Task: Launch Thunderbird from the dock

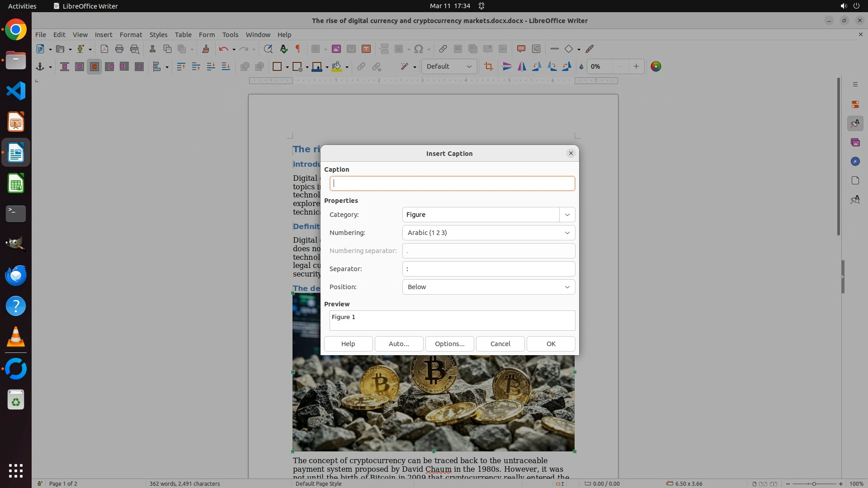Action: (16, 275)
